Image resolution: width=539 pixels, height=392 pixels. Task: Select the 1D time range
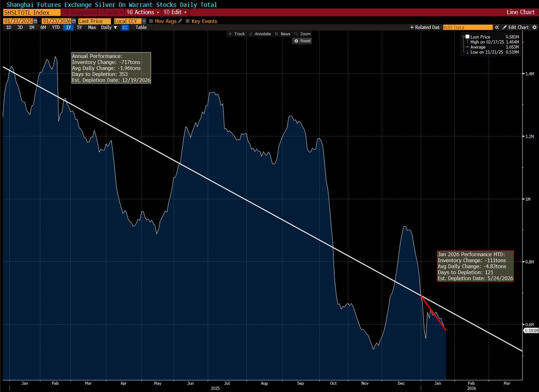point(9,27)
